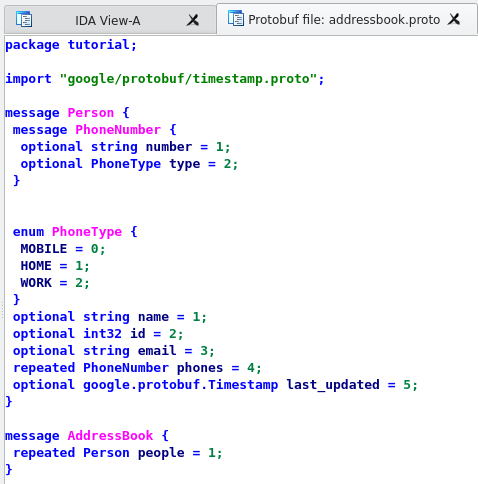Click 'optional string name = 1;' line
The width and height of the screenshot is (478, 484).
(x=110, y=317)
